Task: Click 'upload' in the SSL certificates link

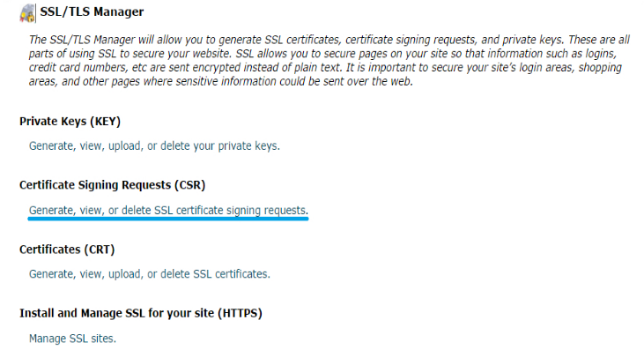Action: tap(124, 274)
